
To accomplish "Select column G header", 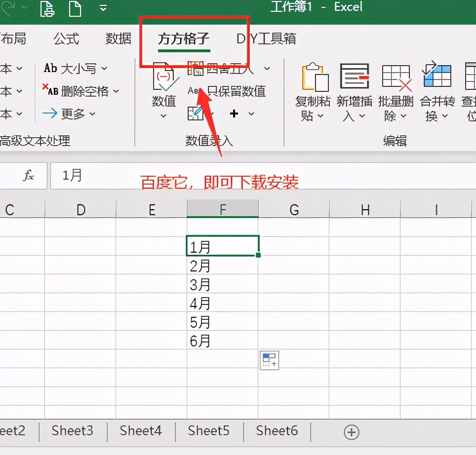I will 294,209.
